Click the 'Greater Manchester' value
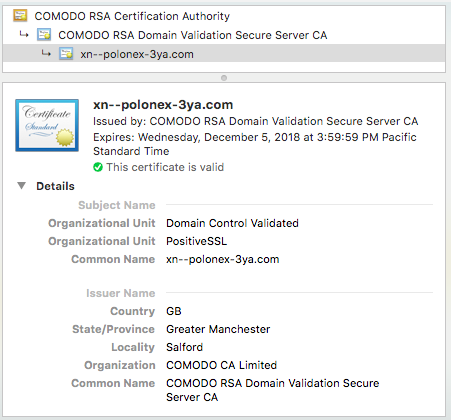 (218, 329)
